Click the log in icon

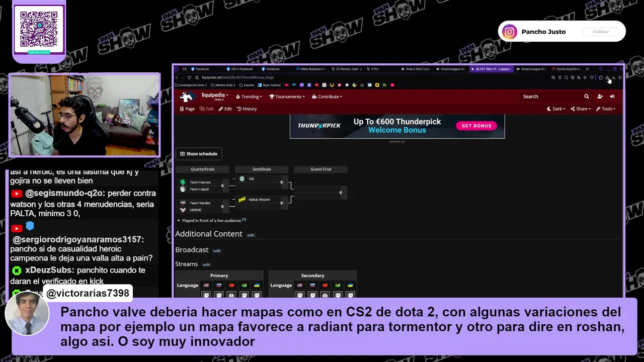612,97
